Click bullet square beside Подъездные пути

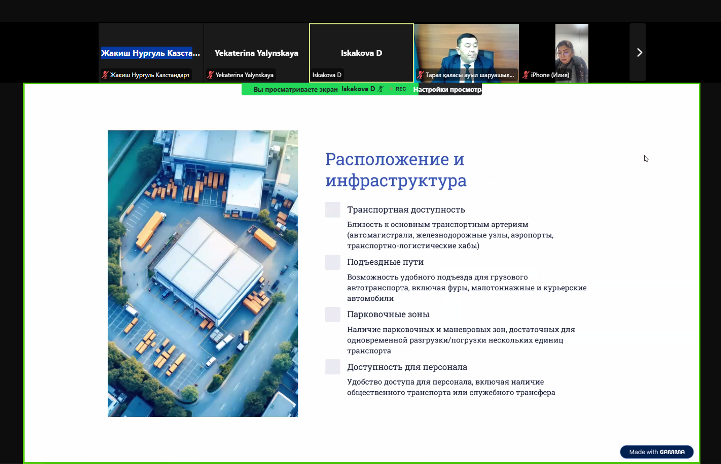pyautogui.click(x=332, y=262)
